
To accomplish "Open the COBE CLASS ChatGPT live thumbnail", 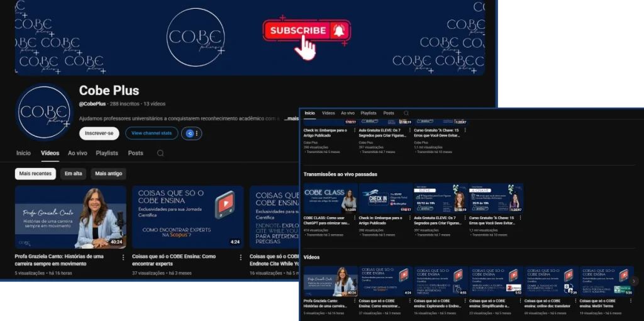I will 330,198.
